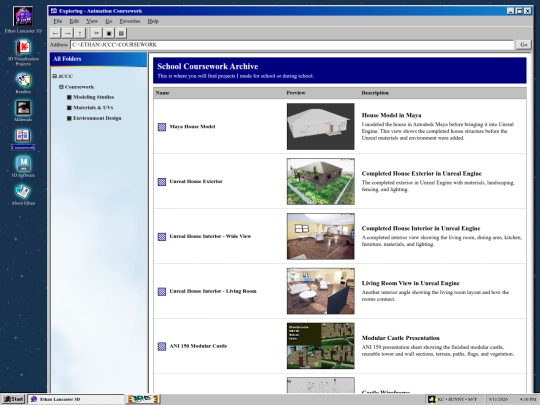Screen dimensions: 540x405
Task: Click the Up one level toolbar button
Action: click(80, 33)
